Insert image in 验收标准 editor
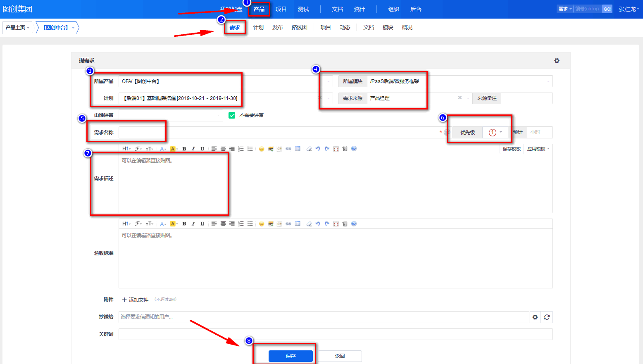 [x=271, y=224]
